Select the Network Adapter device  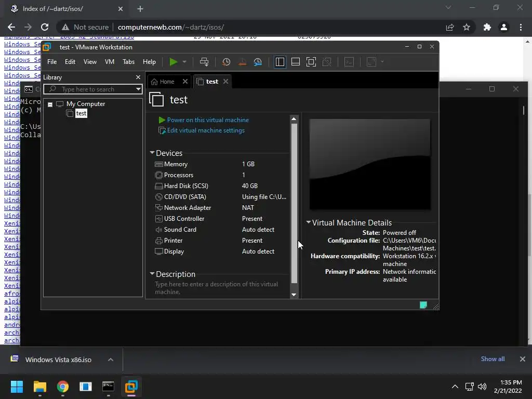coord(220,208)
